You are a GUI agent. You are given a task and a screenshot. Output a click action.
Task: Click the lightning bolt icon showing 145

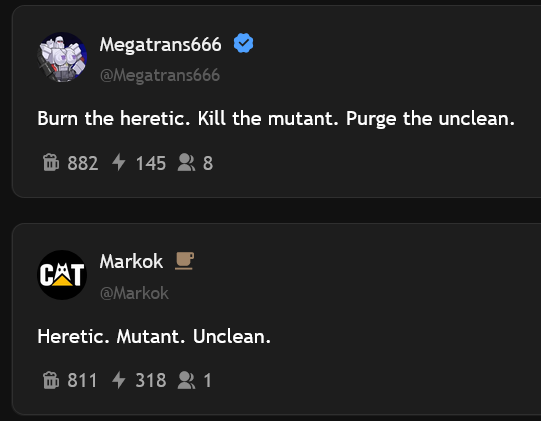(x=119, y=162)
